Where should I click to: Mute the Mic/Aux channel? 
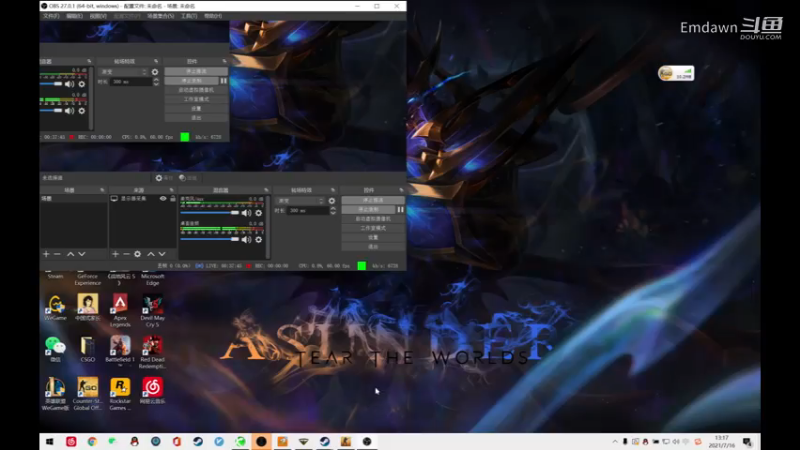point(246,213)
